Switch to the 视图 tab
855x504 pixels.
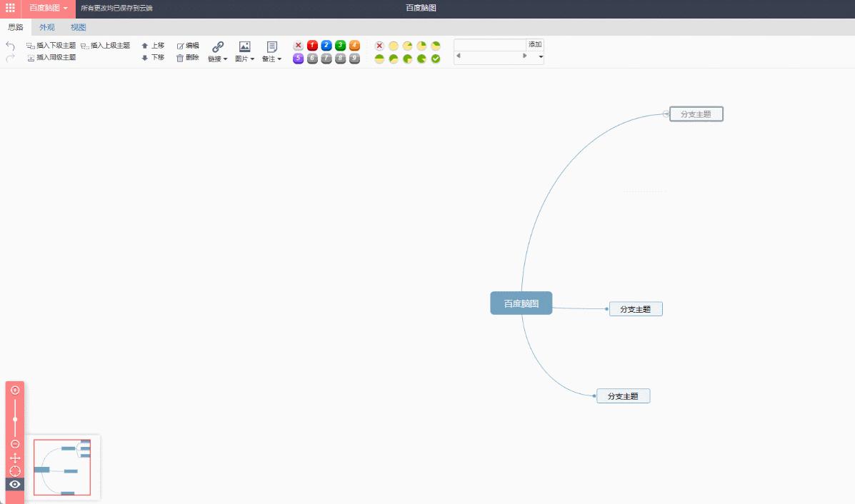tap(78, 27)
